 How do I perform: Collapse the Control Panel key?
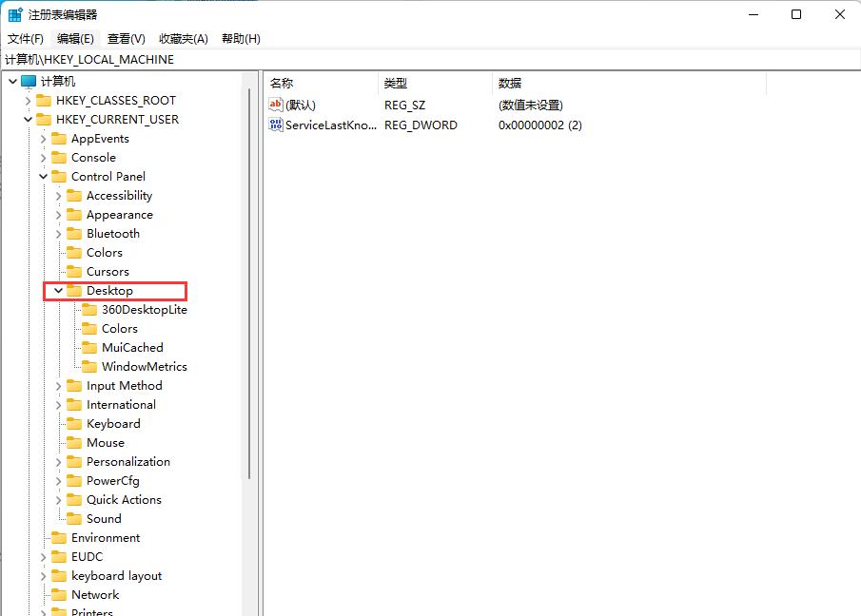tap(44, 177)
